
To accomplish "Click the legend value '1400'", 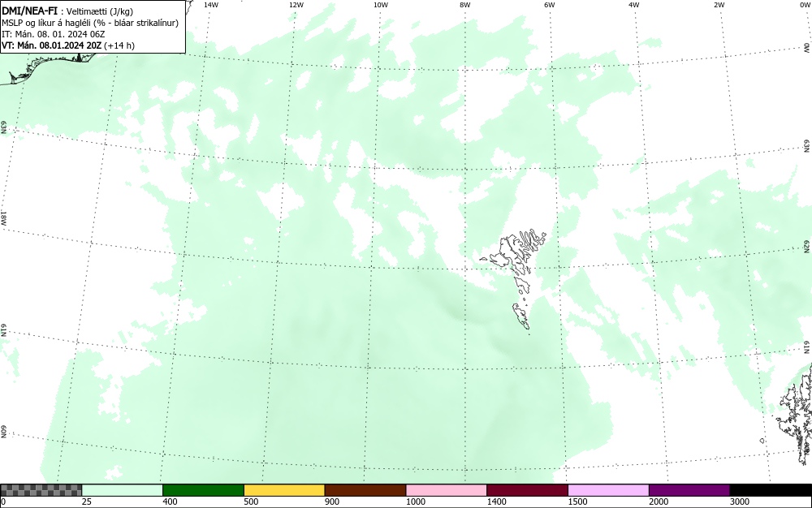I will tap(497, 502).
